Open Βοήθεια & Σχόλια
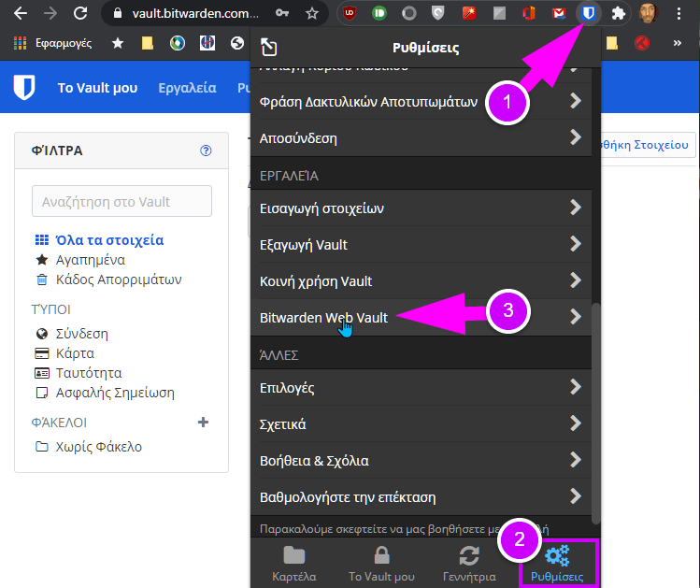 coord(421,460)
